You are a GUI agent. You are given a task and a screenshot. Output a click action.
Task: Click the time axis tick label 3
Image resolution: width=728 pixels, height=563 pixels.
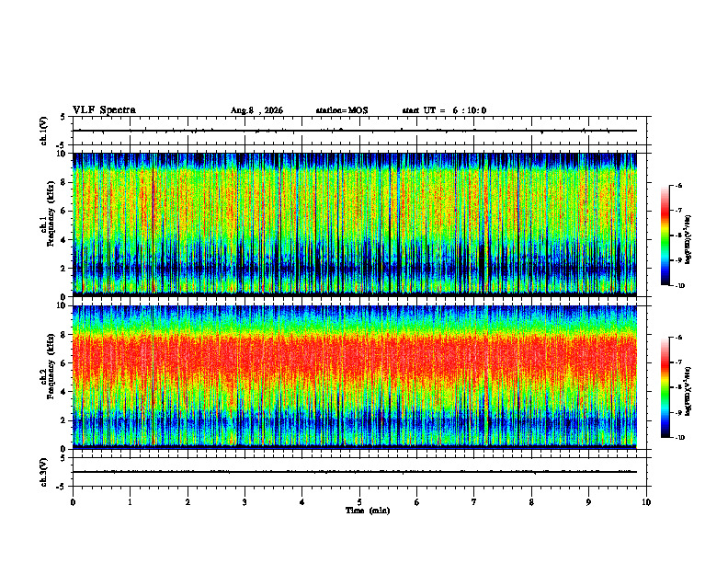point(245,502)
